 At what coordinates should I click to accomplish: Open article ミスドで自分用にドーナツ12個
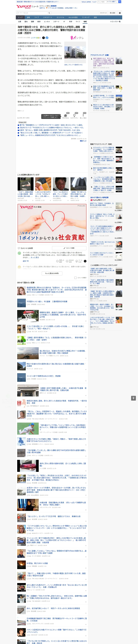55,327
